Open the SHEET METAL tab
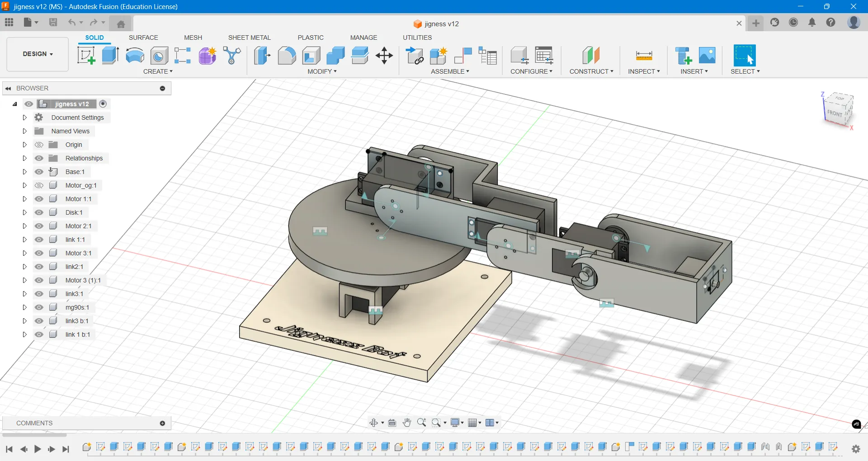 (250, 38)
